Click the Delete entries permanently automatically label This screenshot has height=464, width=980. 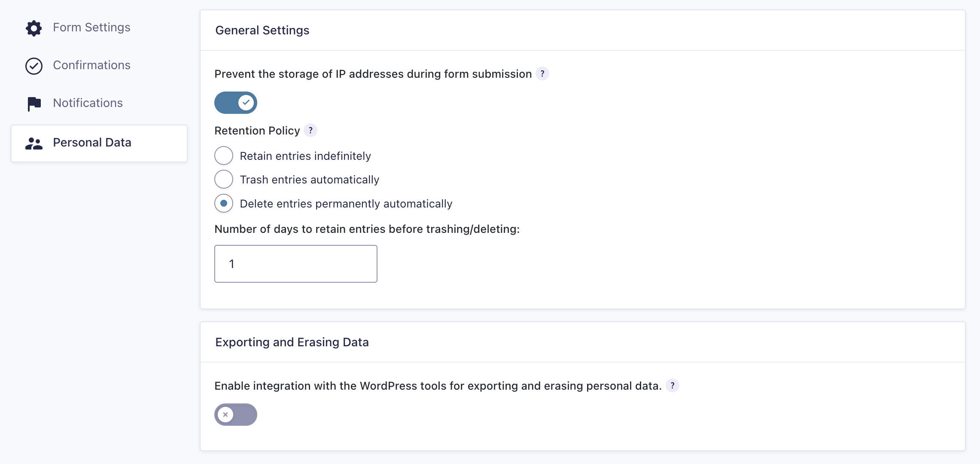click(x=346, y=204)
